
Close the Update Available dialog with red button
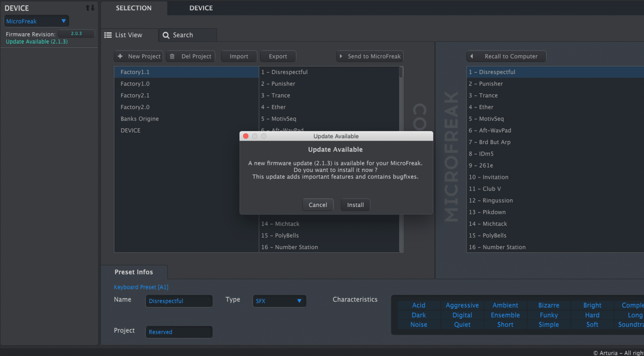[246, 136]
